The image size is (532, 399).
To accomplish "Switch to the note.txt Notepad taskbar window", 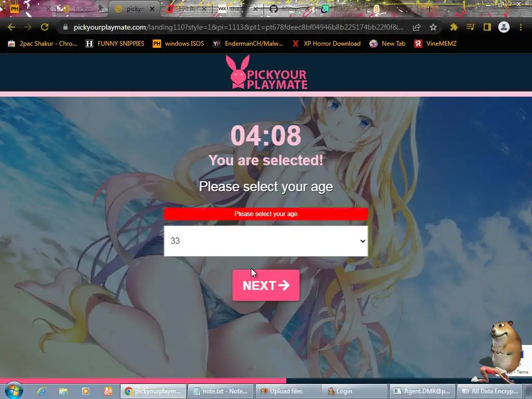I will (220, 391).
